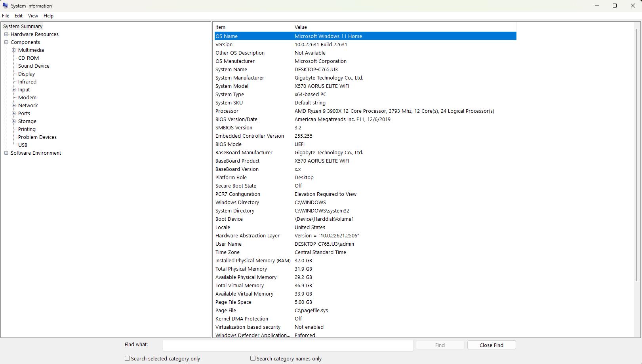Open the Edit menu

(19, 16)
